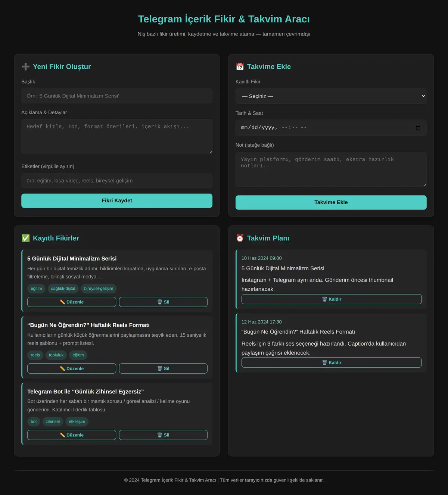Viewport: 448px width, 495px height.
Task: Click the Telegram Bot ile Günlük Zihinsel Egzersiz title
Action: tap(85, 392)
